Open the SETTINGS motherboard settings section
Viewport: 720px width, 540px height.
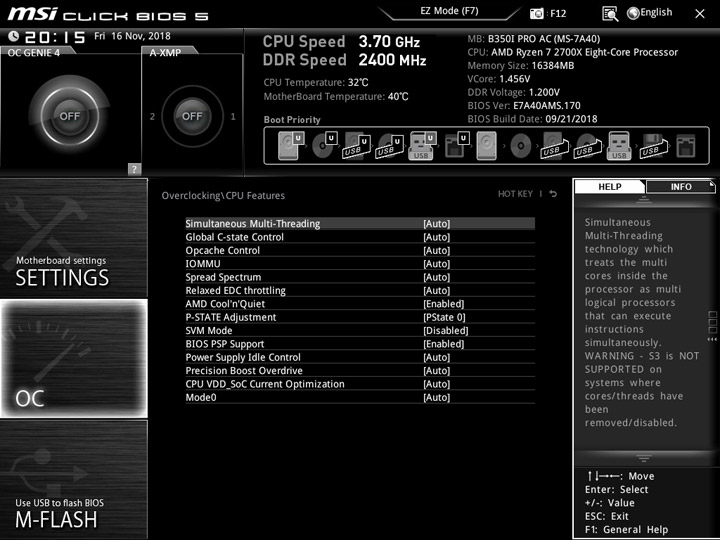pyautogui.click(x=73, y=238)
